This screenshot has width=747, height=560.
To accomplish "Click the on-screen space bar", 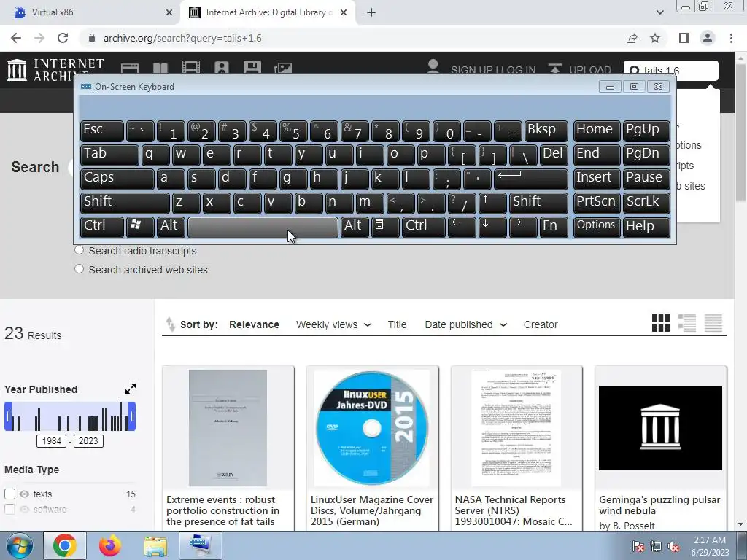I will click(263, 227).
